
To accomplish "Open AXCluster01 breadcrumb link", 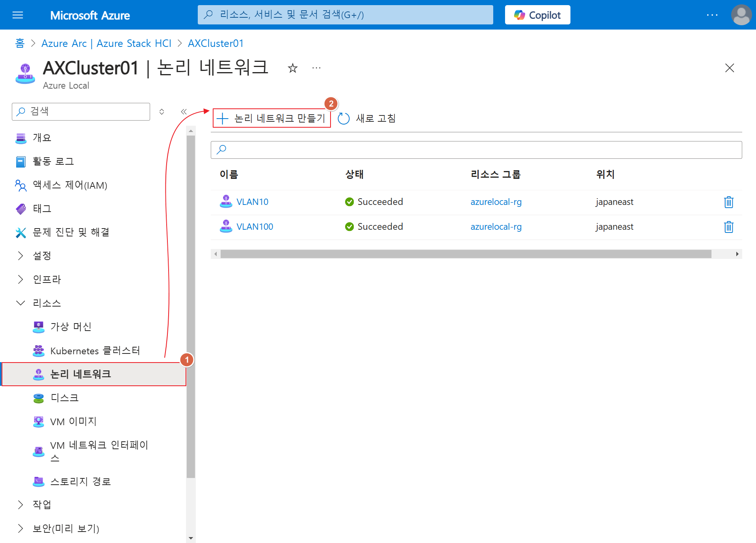I will coord(215,43).
